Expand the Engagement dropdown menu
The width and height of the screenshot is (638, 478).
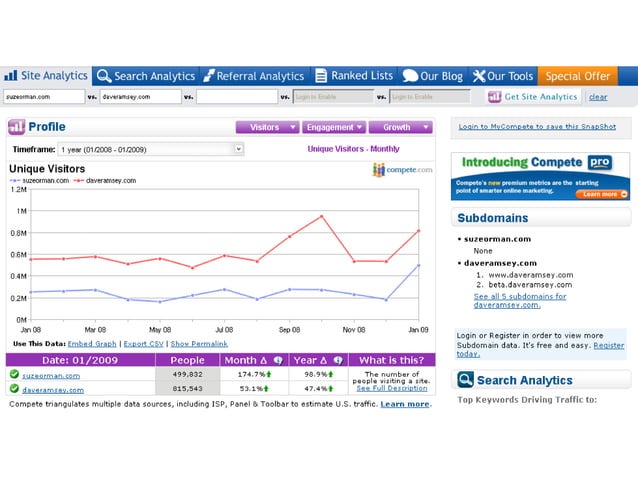tap(334, 127)
